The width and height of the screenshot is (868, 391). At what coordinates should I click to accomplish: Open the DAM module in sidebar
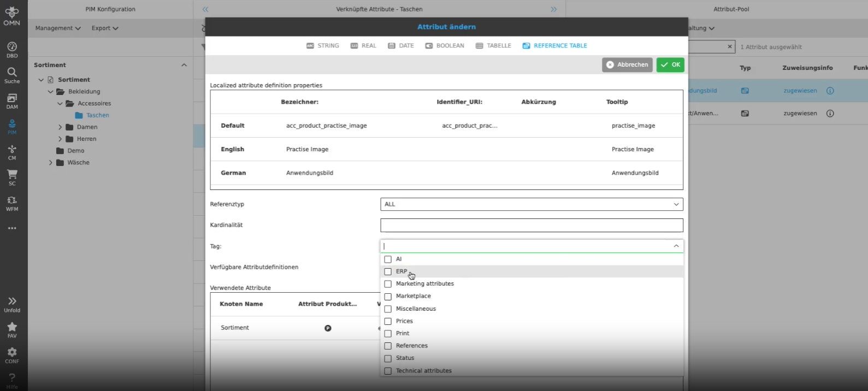pyautogui.click(x=11, y=100)
